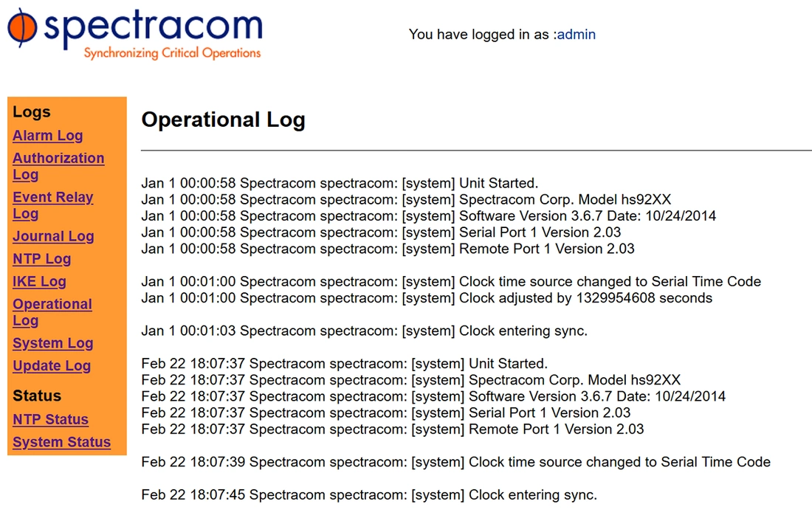Open the Alarm Log link
812x521 pixels.
48,136
